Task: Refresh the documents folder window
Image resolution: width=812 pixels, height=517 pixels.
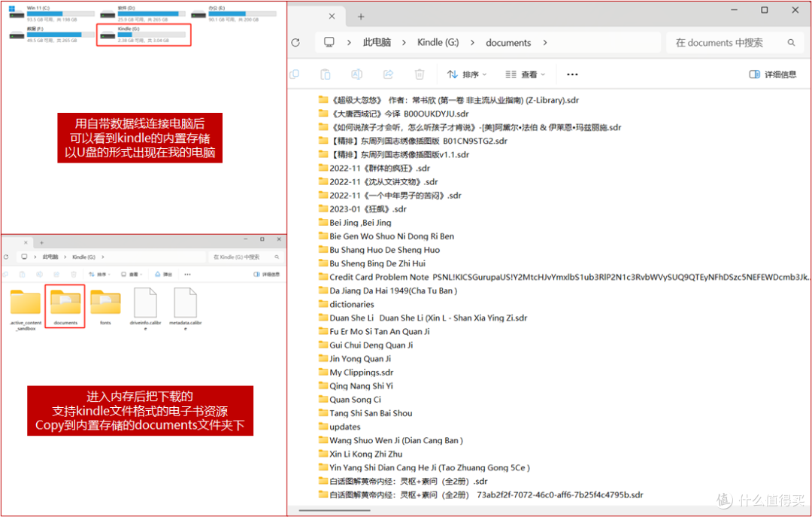Action: click(295, 43)
